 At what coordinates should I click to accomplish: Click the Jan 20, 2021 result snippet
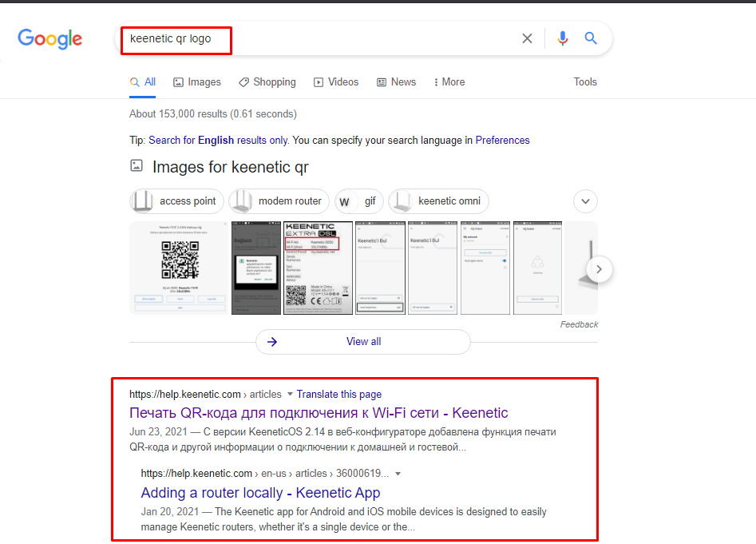(x=344, y=519)
